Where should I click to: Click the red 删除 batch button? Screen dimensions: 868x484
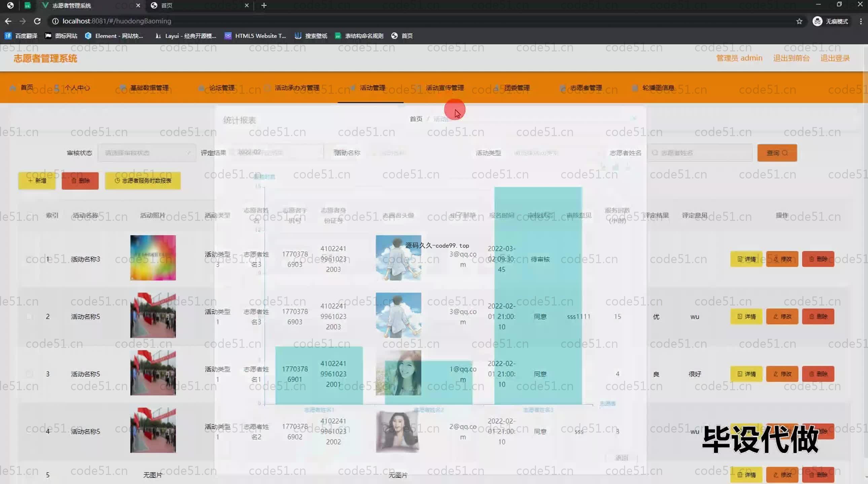click(80, 181)
